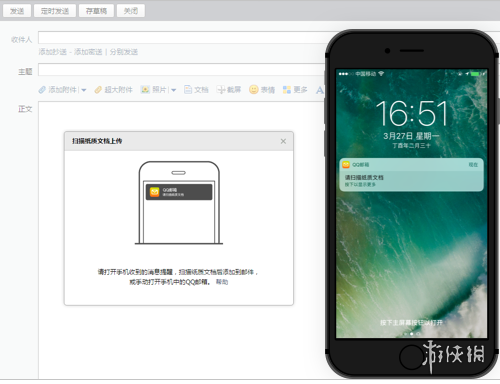Viewport: 500px width, 384px height.
Task: Click the 添加抄送 link
Action: pyautogui.click(x=53, y=52)
